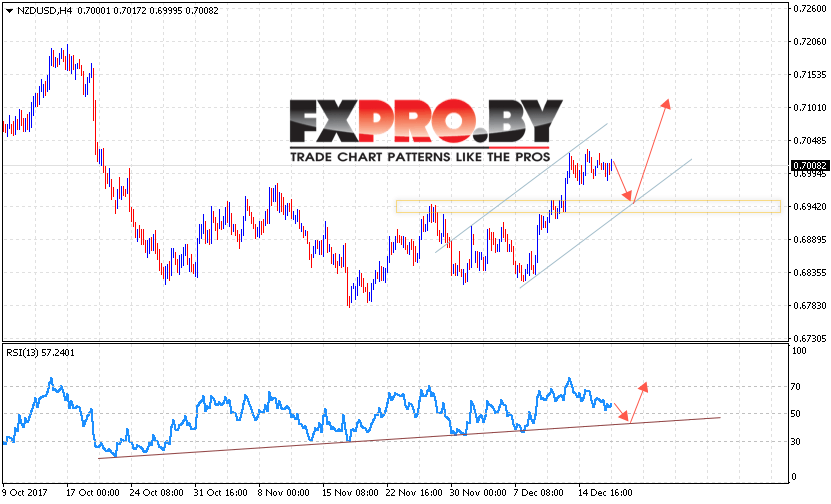Click the 22 Nov 16:00 date label
This screenshot has height=504, width=831.
[414, 493]
